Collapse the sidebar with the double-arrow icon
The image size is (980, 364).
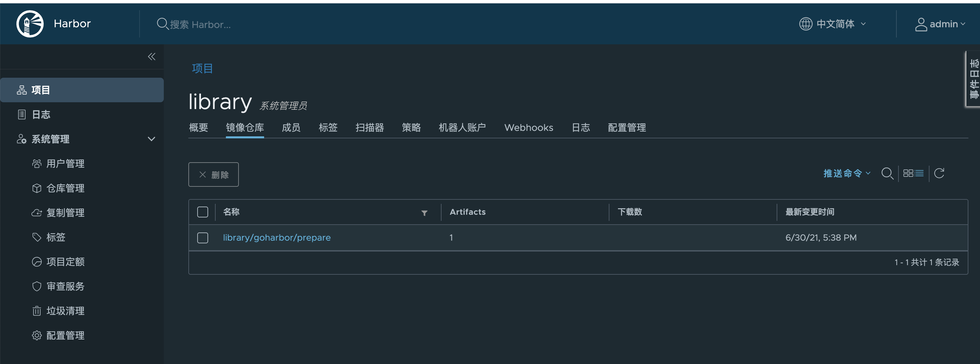coord(151,56)
